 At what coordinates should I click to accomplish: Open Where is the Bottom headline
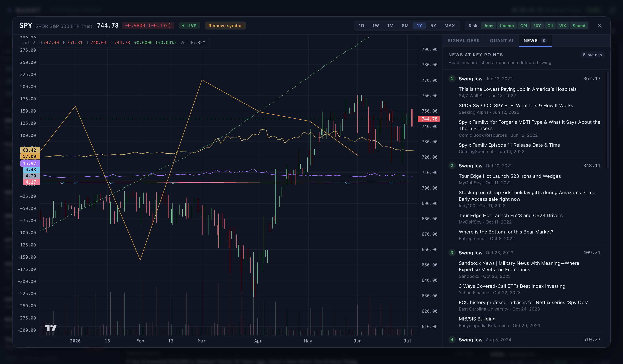[x=506, y=232]
